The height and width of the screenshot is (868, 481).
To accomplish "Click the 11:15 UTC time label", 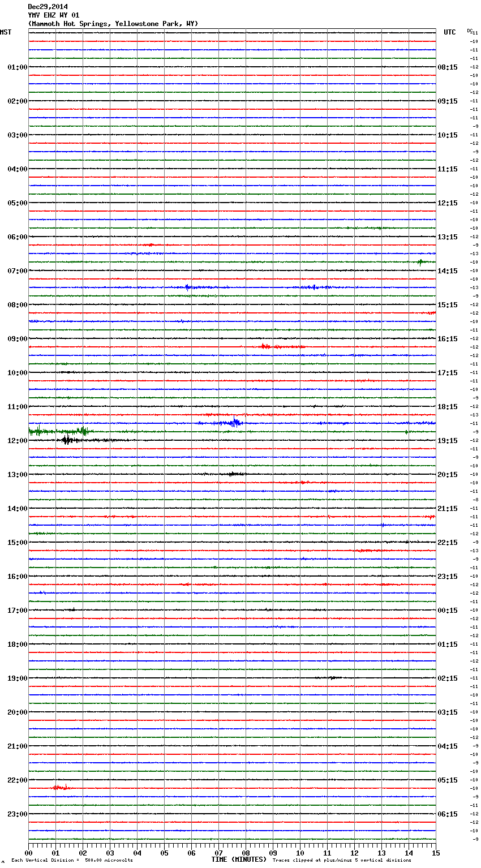I will [x=448, y=169].
